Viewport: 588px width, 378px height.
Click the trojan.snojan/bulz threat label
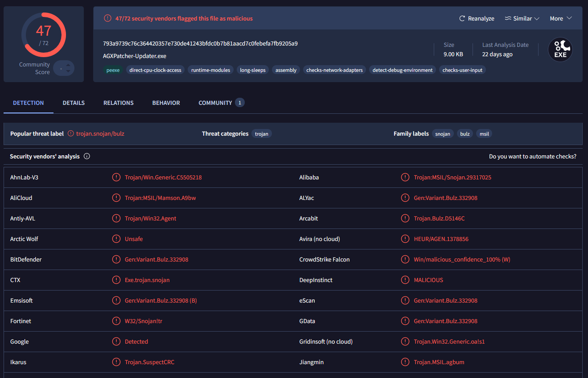[100, 133]
